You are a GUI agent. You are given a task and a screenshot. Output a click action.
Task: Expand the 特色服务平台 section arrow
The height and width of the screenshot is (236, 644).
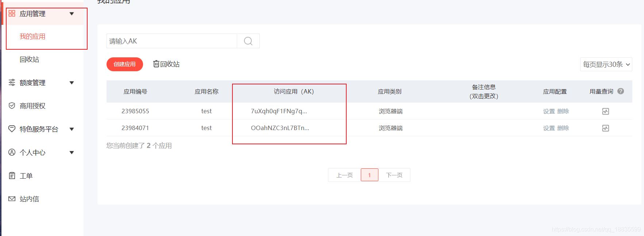click(72, 129)
